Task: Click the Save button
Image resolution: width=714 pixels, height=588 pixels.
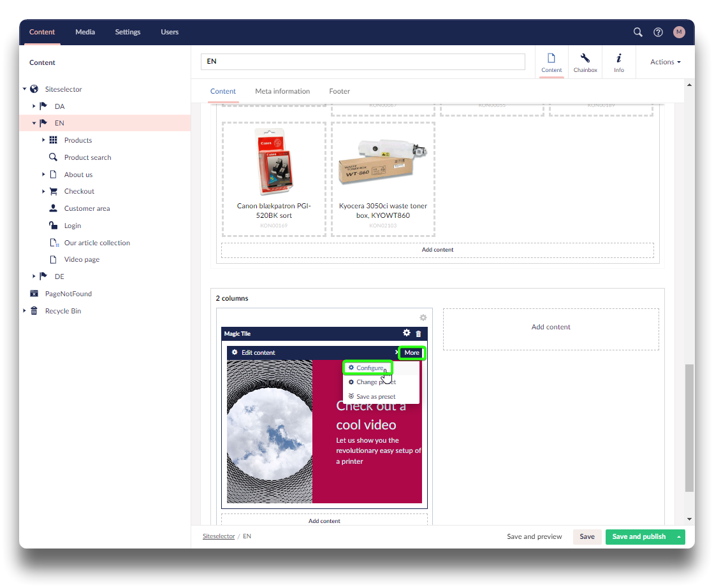Action: coord(586,537)
